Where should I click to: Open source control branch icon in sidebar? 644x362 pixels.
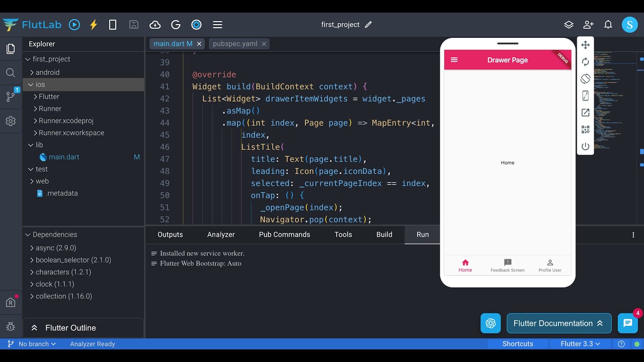(x=11, y=97)
